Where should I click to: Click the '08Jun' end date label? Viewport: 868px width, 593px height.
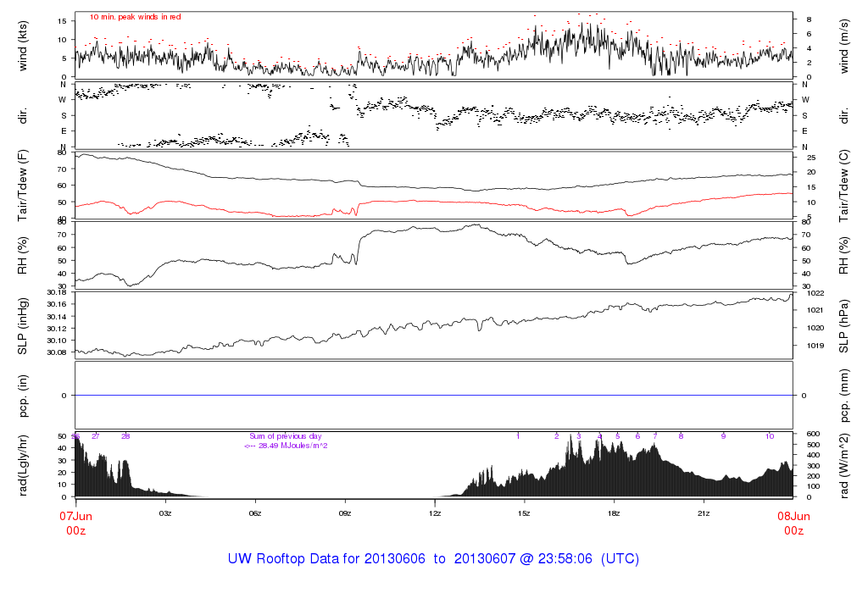(x=793, y=515)
